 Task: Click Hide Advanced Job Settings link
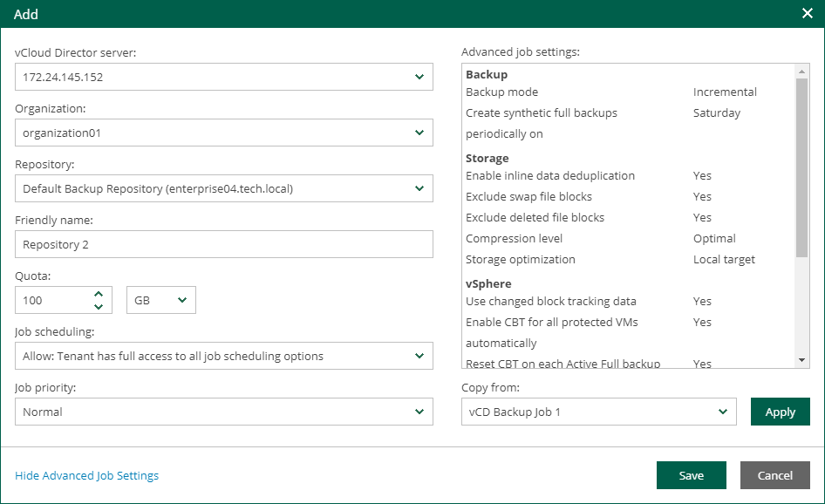[x=87, y=475]
